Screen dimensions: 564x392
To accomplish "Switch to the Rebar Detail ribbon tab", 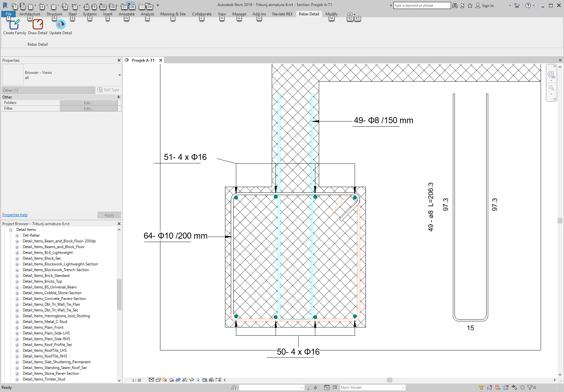I will tap(309, 14).
